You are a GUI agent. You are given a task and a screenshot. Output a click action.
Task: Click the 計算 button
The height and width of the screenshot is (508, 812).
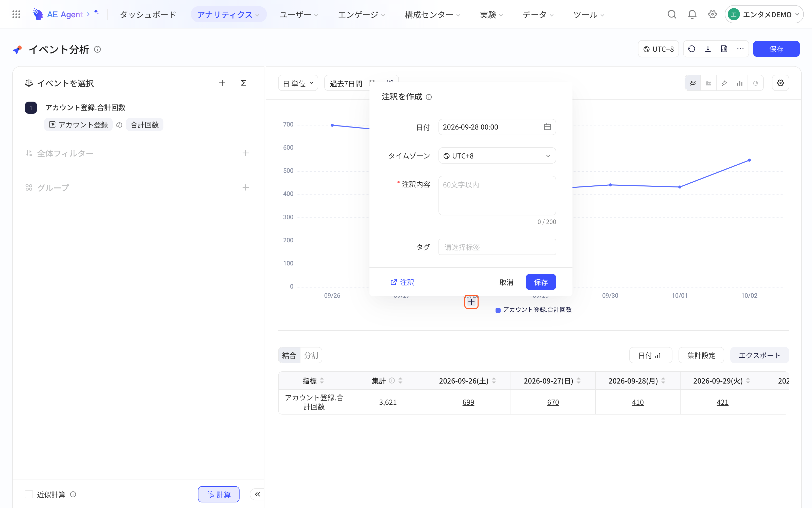218,494
